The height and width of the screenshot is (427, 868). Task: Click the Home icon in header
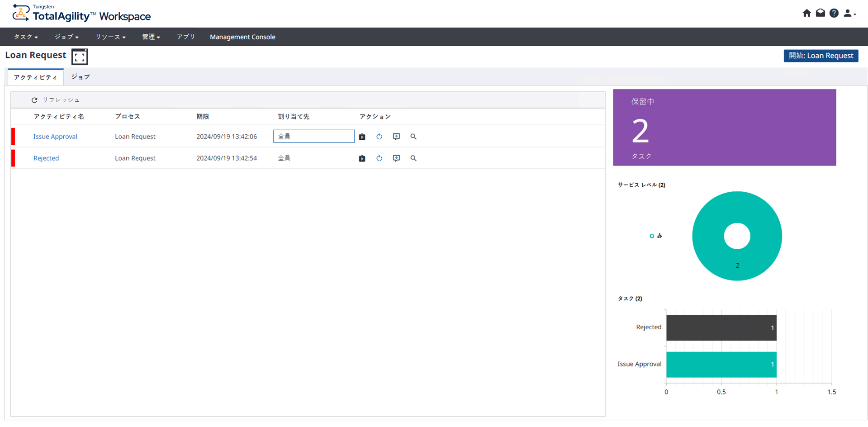(806, 13)
